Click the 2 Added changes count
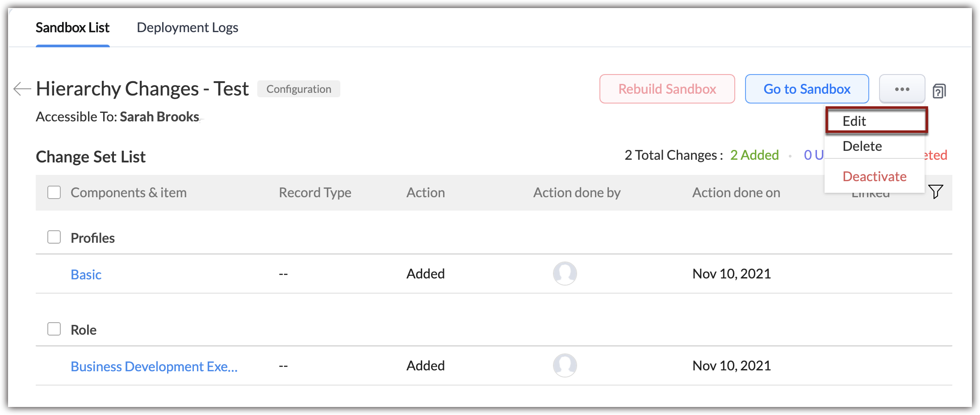 pos(754,155)
